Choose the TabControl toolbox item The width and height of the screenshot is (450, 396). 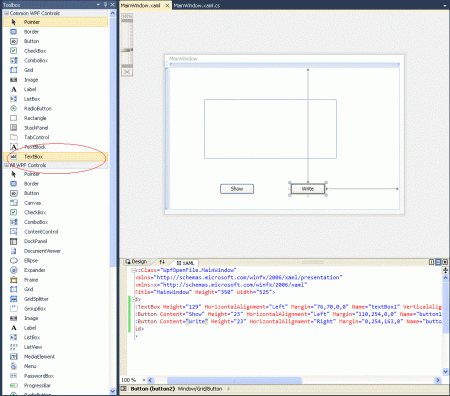coord(55,137)
